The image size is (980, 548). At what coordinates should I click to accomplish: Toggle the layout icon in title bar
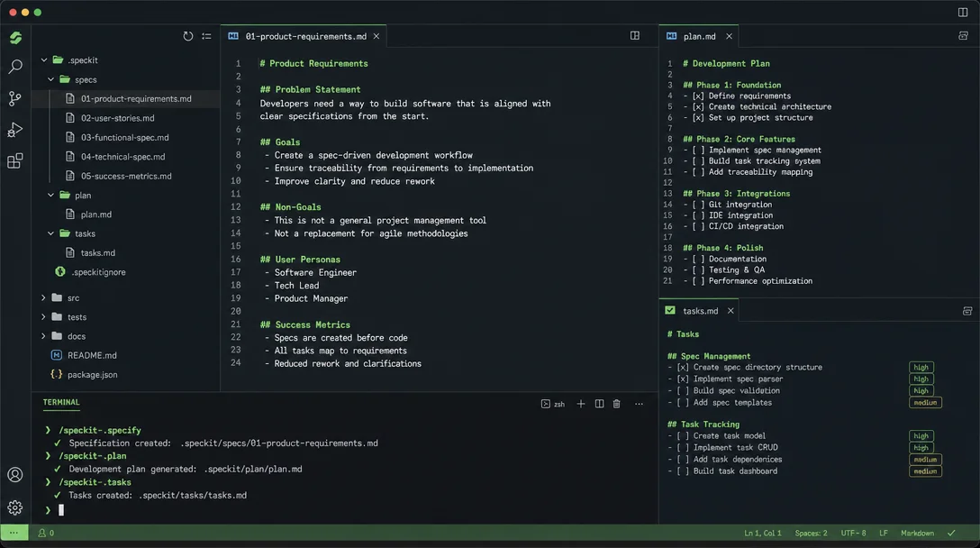point(963,12)
